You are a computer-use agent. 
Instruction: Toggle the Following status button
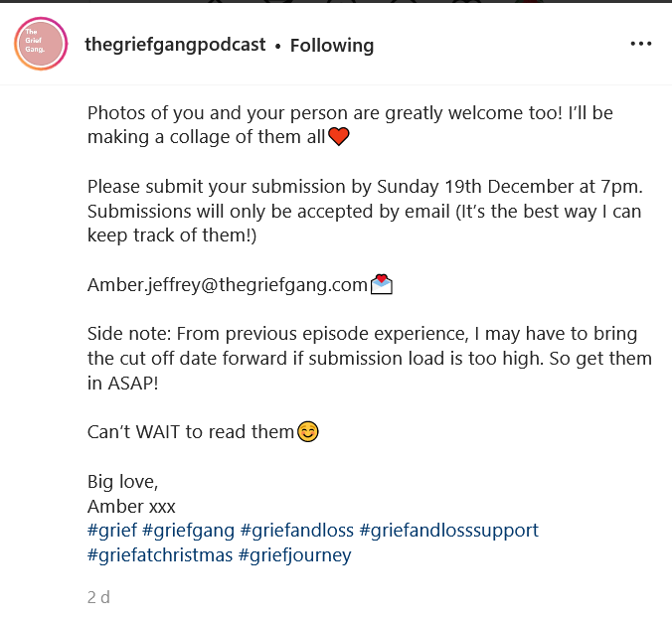pos(332,46)
